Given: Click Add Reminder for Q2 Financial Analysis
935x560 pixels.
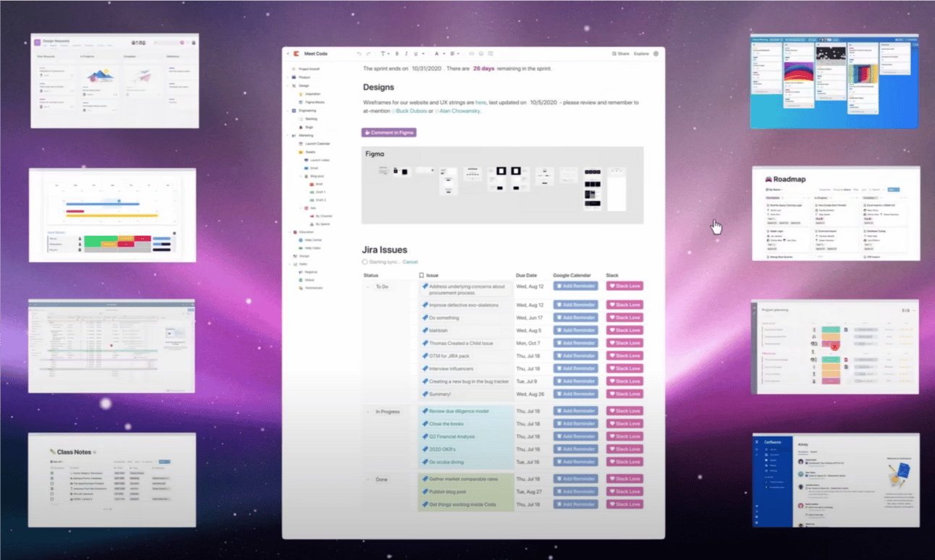Looking at the screenshot, I should (x=576, y=437).
